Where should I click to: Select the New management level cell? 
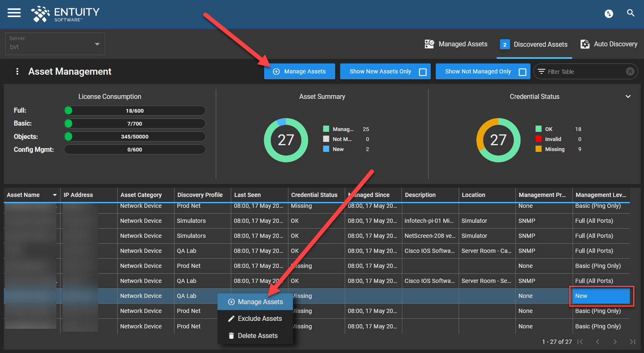tap(601, 296)
